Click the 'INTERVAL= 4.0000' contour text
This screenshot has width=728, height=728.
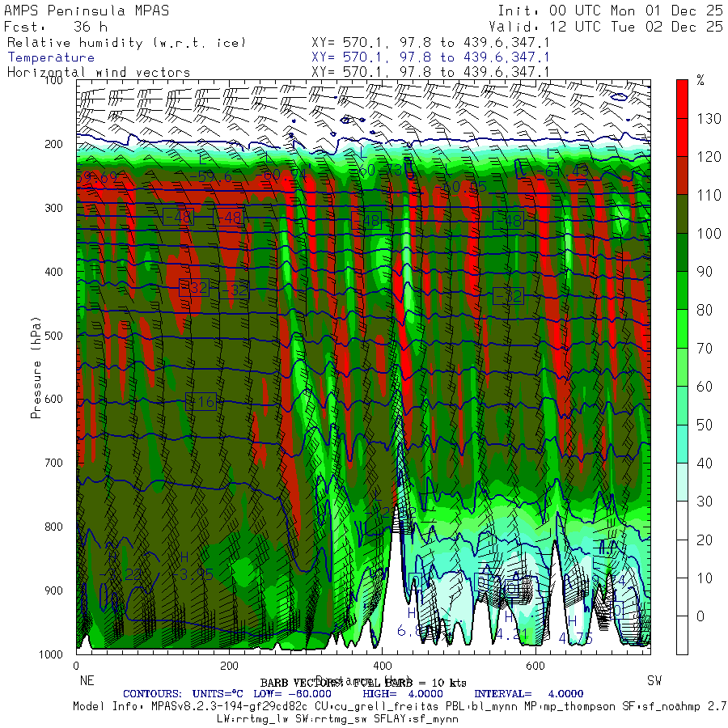(x=528, y=694)
